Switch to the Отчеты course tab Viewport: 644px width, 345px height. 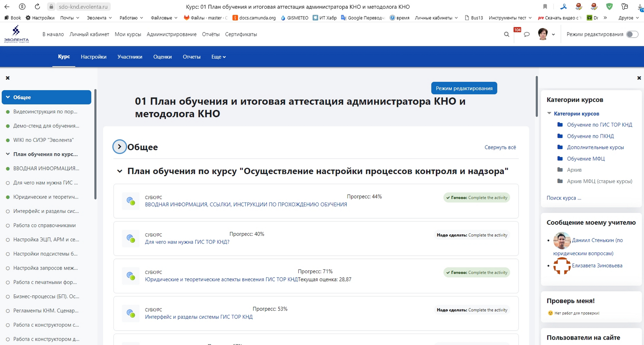(192, 57)
